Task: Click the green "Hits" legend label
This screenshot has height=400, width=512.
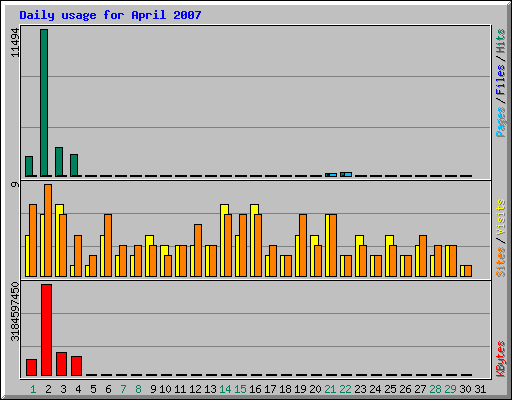Action: point(500,41)
